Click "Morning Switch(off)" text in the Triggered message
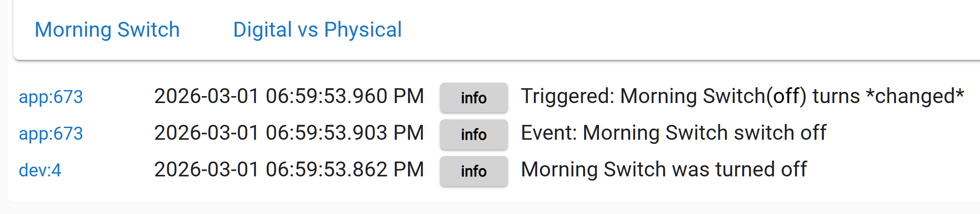 713,97
